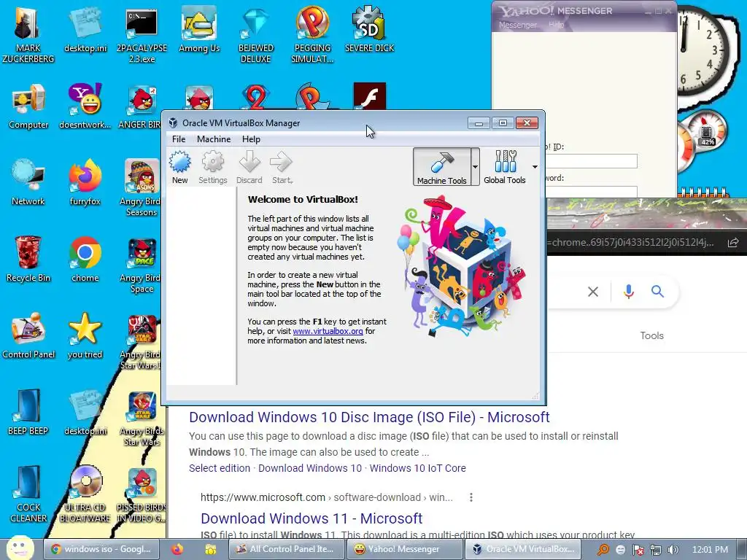Image resolution: width=747 pixels, height=560 pixels.
Task: Select 2PACALYPSE 2.3.exe desktop icon
Action: click(x=142, y=35)
